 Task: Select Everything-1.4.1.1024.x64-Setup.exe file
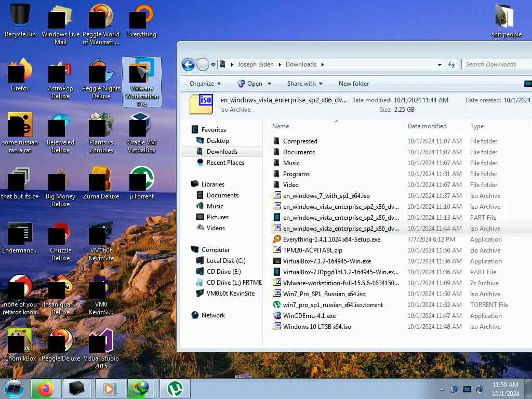point(331,240)
